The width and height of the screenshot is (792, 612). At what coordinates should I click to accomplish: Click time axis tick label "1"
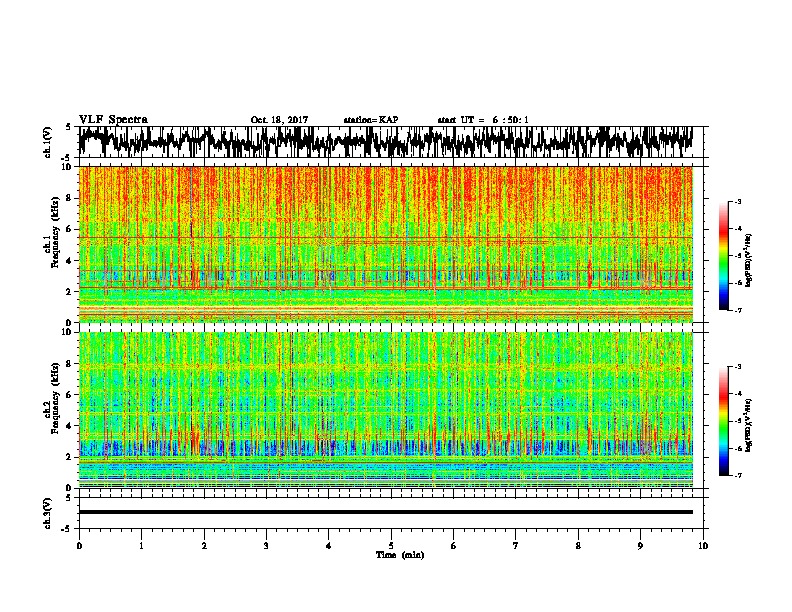[141, 546]
